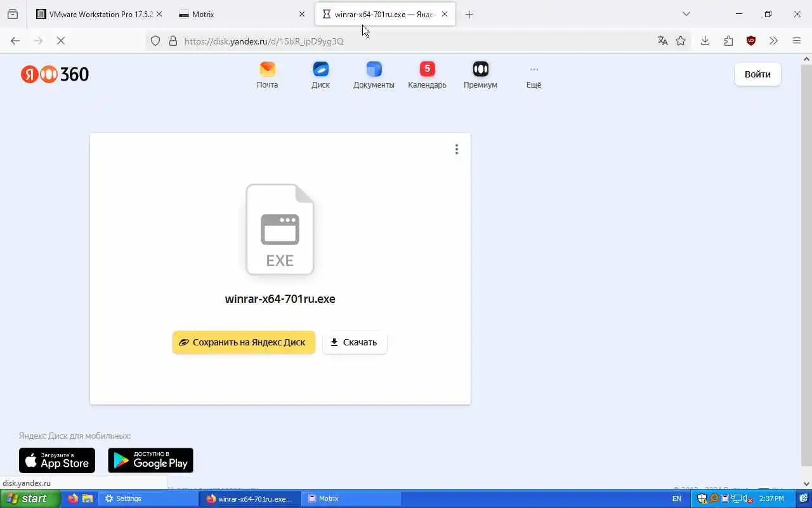Show more tools overflow chevron
This screenshot has height=508, width=812.
click(x=773, y=41)
